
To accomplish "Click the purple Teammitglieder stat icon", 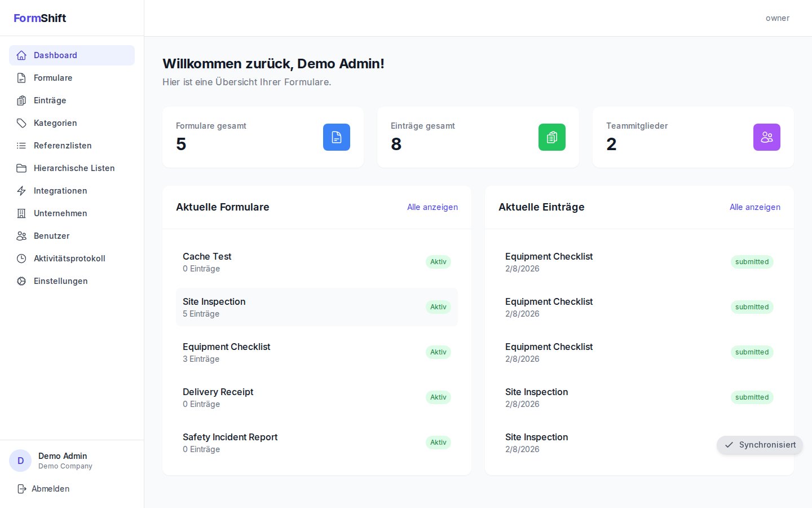I will pos(766,137).
